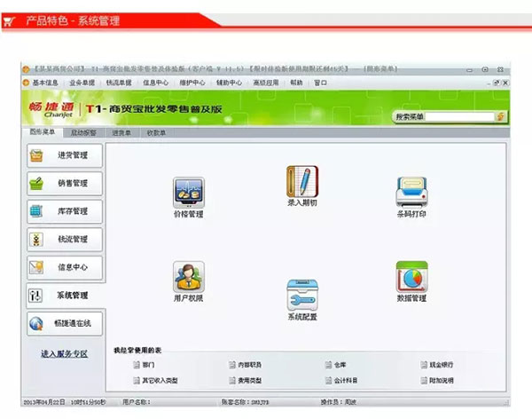Open the 维护中心 menu

coord(192,83)
